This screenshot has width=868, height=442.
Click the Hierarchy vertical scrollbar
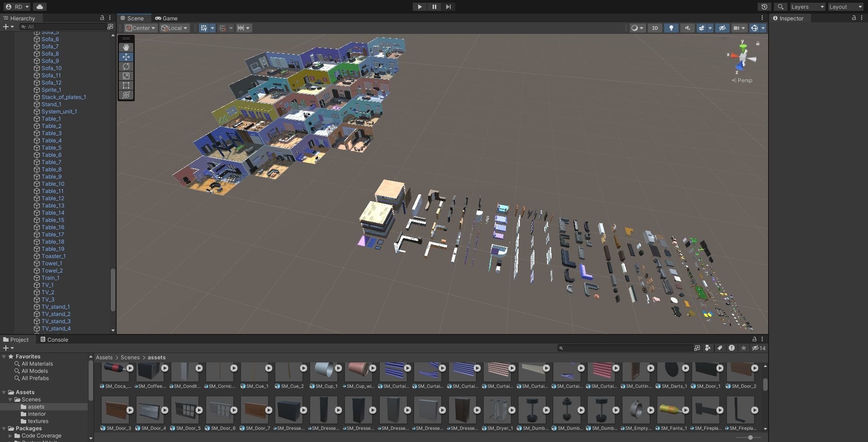point(113,290)
